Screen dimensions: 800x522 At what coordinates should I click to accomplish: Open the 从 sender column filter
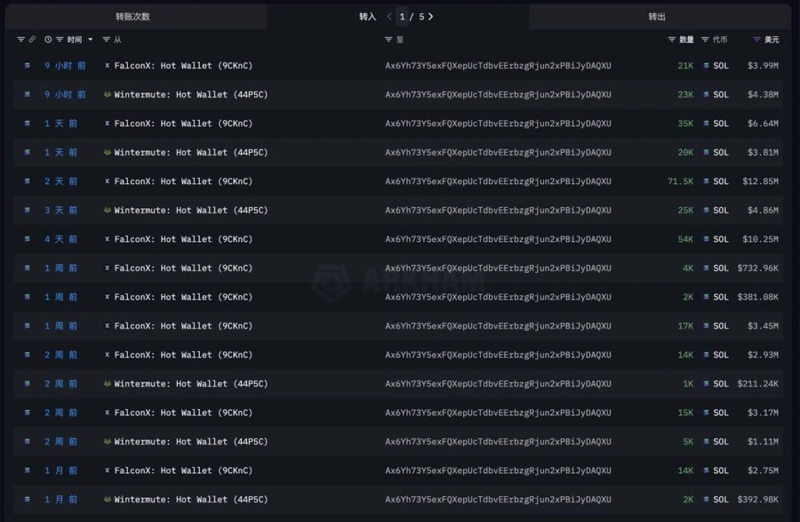coord(107,40)
